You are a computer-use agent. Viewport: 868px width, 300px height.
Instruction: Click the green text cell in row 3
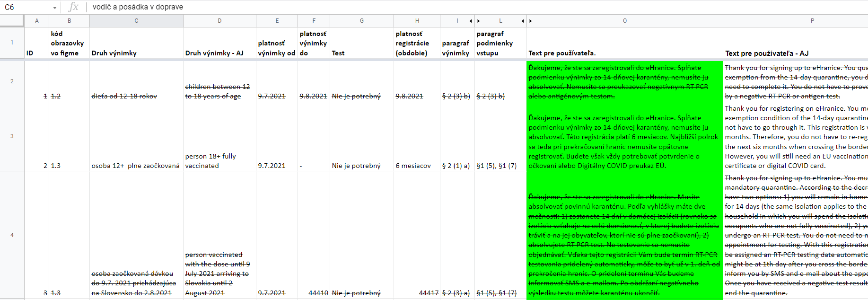pyautogui.click(x=625, y=136)
